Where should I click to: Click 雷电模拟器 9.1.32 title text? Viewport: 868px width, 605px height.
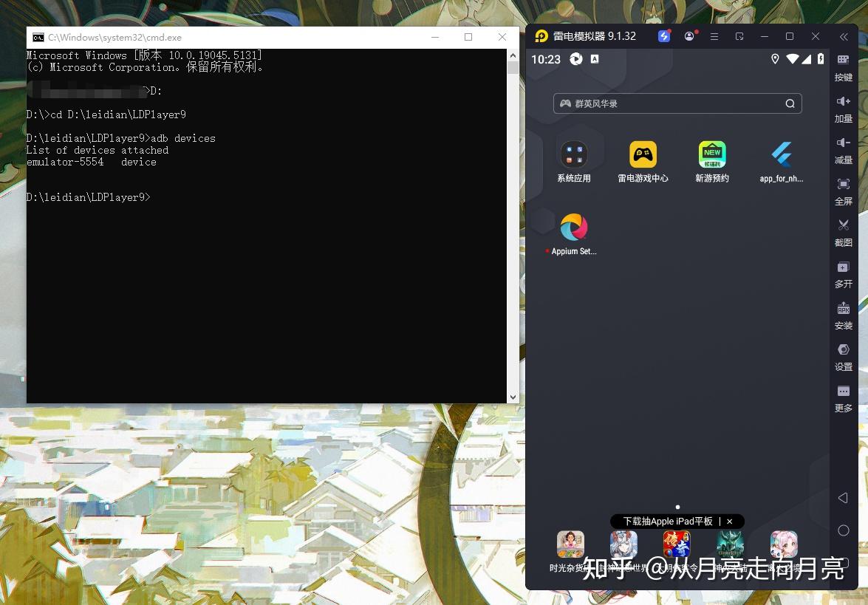(x=595, y=36)
